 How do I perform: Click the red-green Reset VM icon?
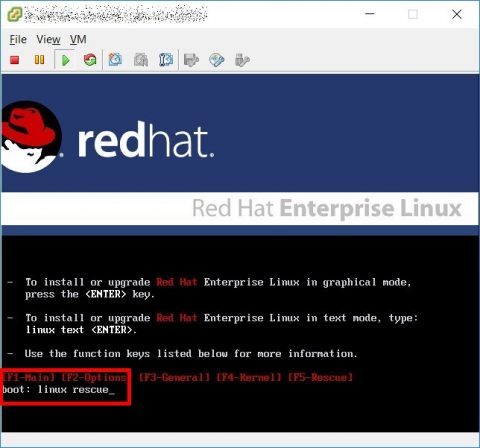pos(90,60)
